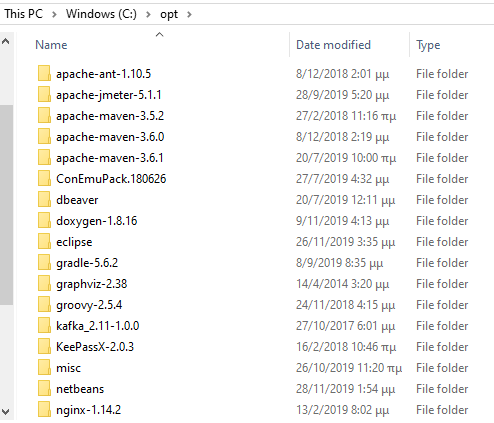Click the nginx-1.14.2 folder icon
This screenshot has width=494, height=423.
44,409
